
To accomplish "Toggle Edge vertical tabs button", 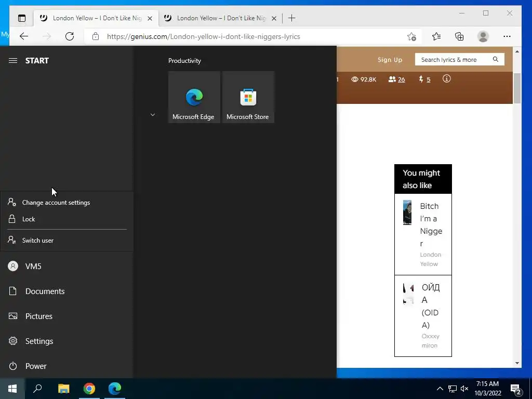I will 22,18.
